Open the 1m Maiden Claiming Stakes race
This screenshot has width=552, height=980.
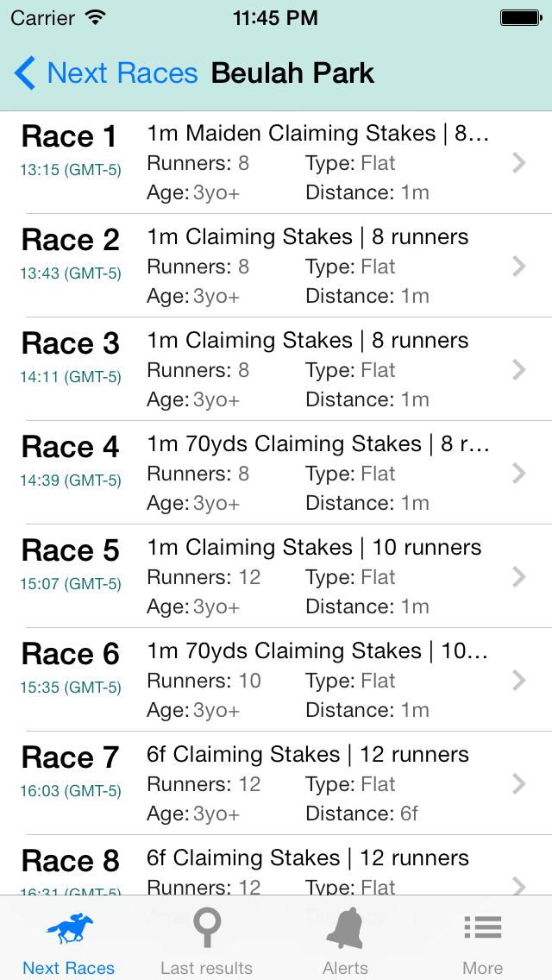(x=318, y=134)
